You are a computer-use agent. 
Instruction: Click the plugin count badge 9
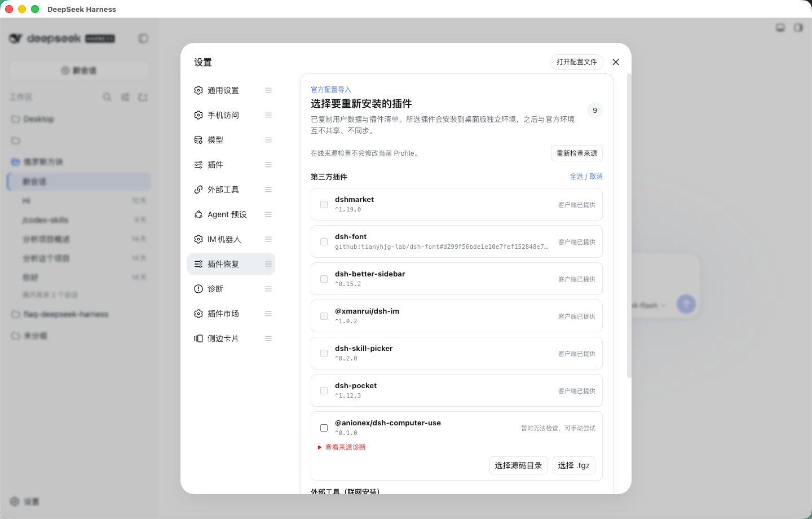tap(595, 110)
